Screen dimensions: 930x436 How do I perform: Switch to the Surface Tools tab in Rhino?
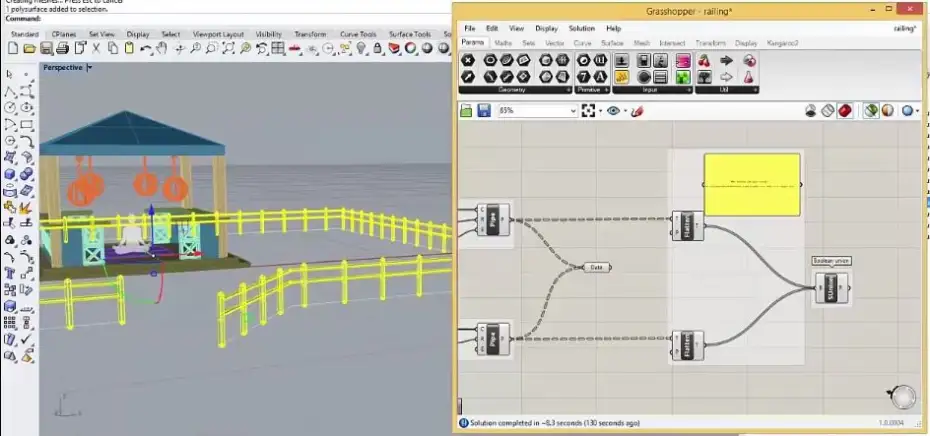(x=409, y=34)
